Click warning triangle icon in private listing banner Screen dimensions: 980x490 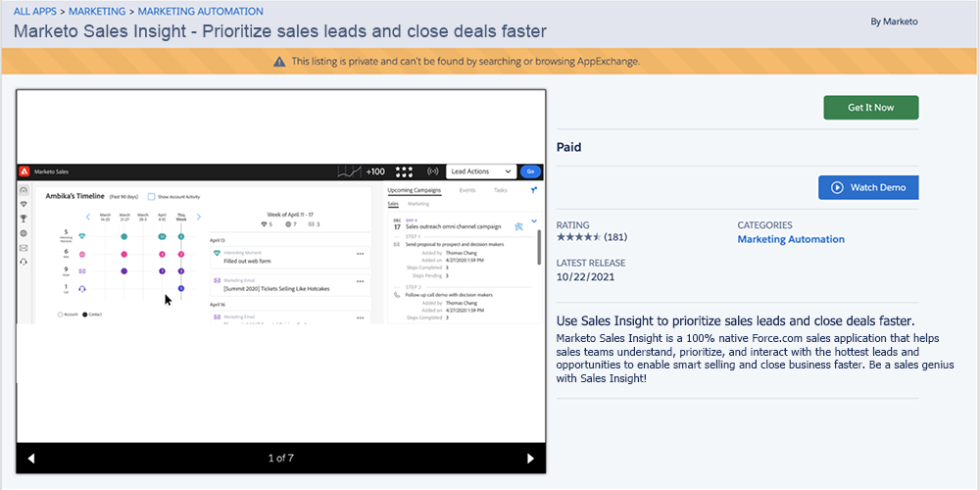pyautogui.click(x=279, y=61)
